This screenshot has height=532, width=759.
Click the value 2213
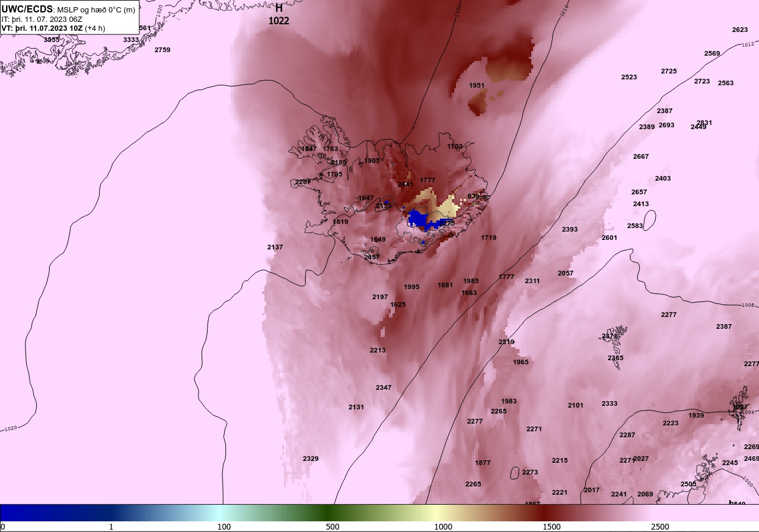tap(378, 350)
